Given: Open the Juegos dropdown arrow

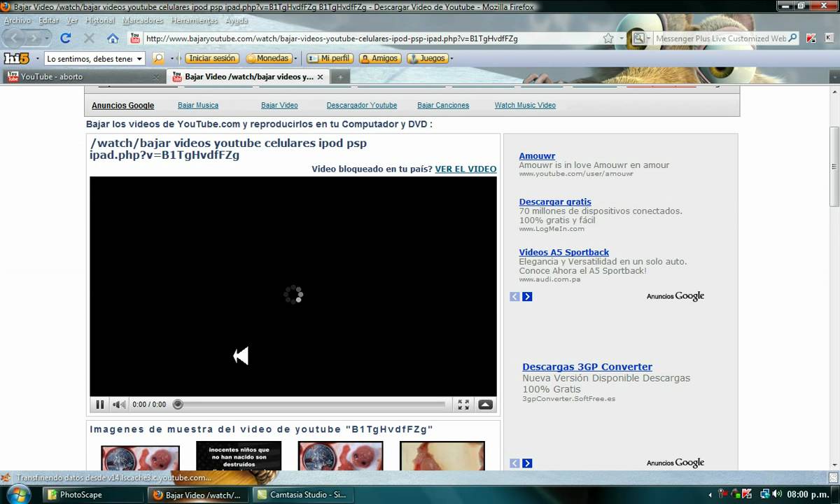Looking at the screenshot, I should [x=451, y=59].
